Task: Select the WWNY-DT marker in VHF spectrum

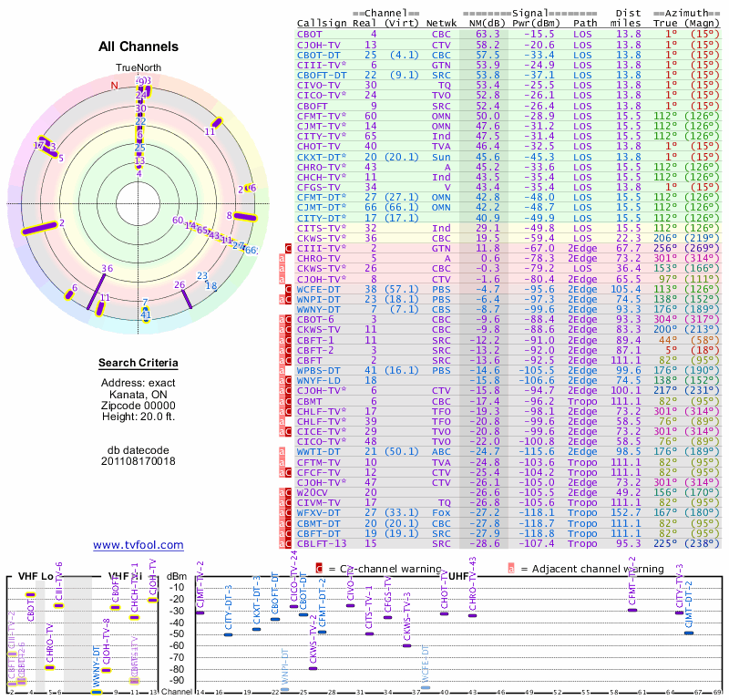Action: click(x=96, y=692)
